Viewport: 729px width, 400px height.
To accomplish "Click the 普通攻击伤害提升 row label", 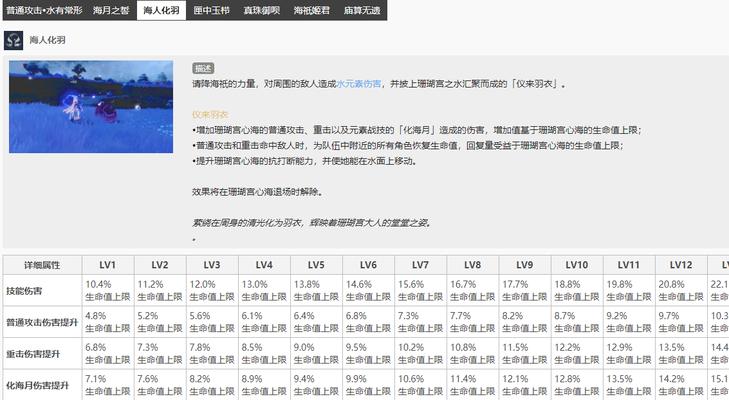I will click(42, 322).
